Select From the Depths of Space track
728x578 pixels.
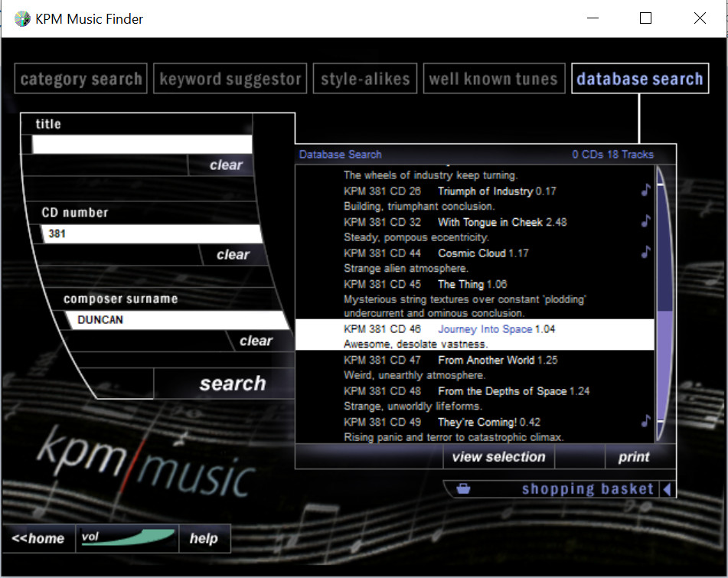(502, 391)
